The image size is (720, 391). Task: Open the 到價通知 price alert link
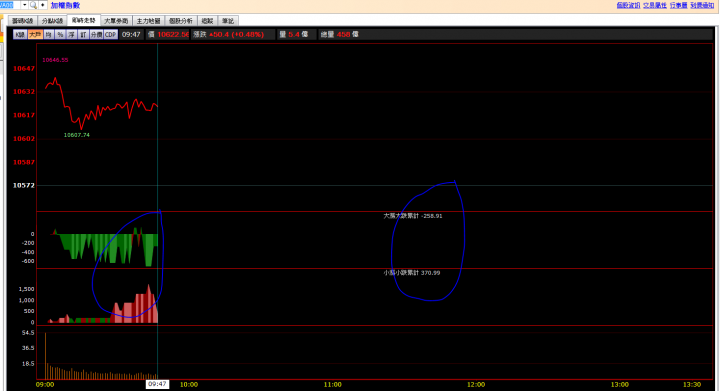click(702, 5)
